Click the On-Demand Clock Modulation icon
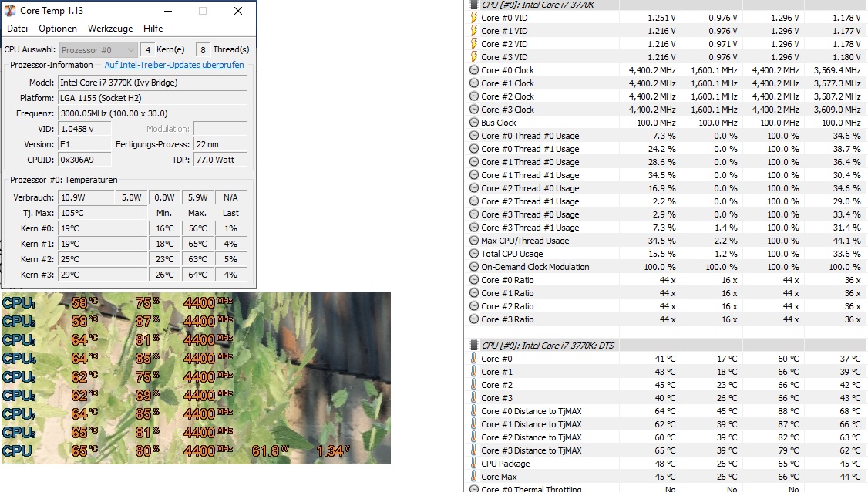 point(474,267)
